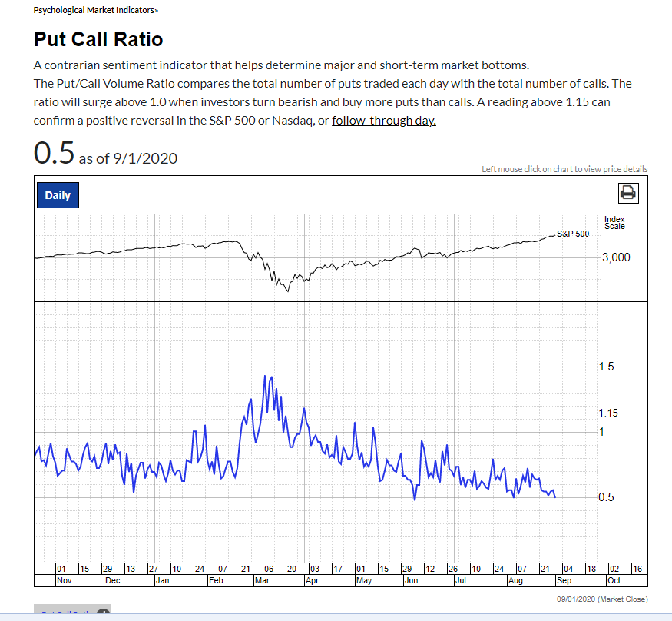Click the Mar month label on timeline
Screen dimensions: 672x621
point(262,580)
